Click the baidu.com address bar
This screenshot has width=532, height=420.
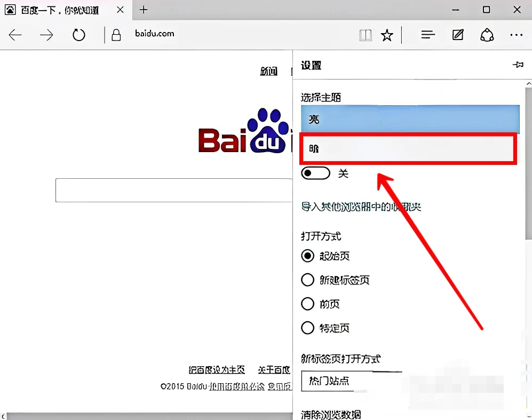point(154,34)
